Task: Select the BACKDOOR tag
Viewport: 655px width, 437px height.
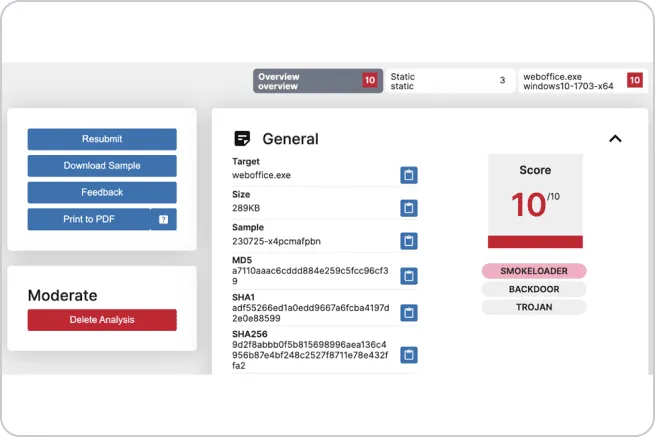Action: point(534,289)
